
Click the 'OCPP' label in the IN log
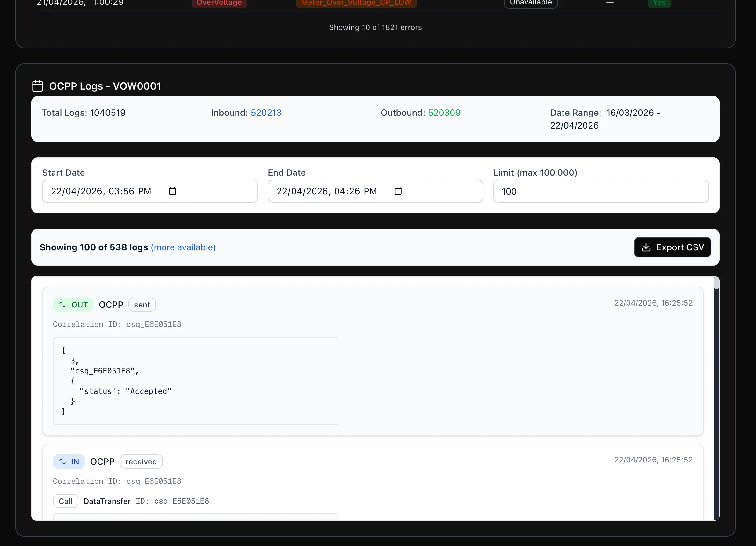(x=102, y=461)
